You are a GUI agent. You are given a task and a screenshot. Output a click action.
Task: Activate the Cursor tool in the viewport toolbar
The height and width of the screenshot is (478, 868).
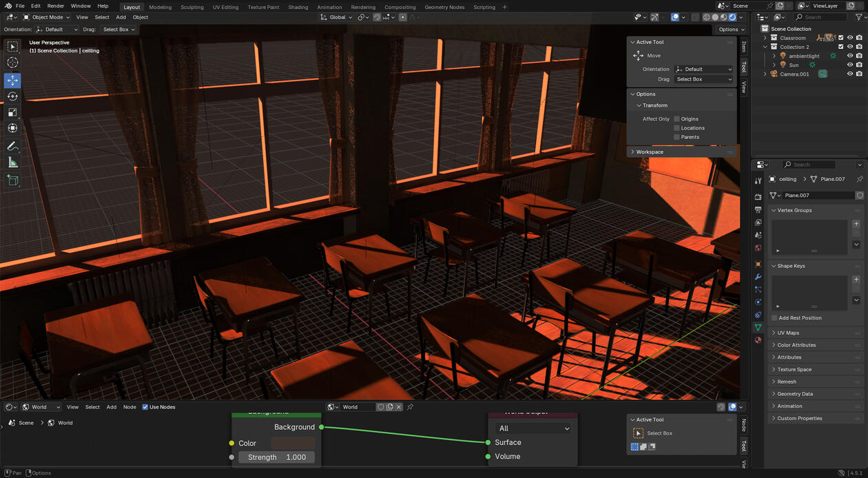[12, 63]
